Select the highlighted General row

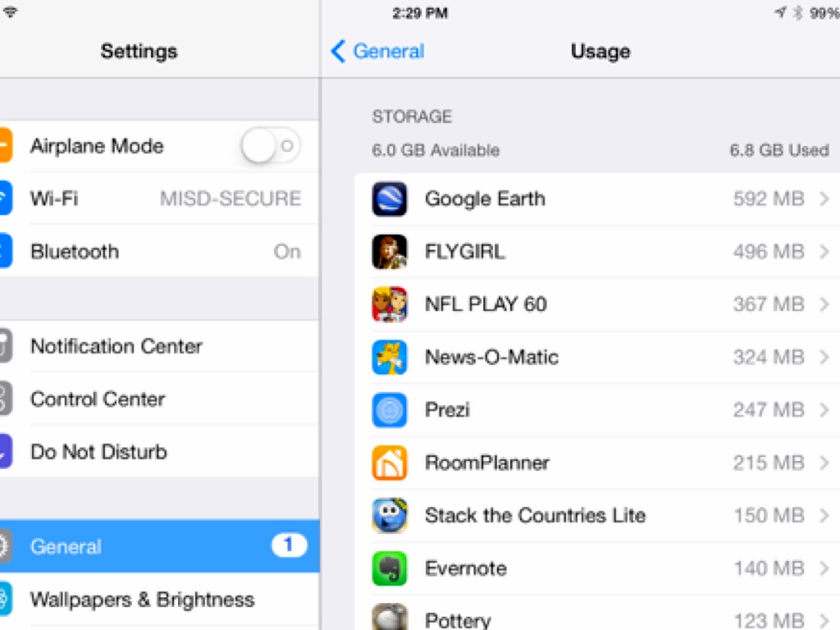[x=160, y=546]
